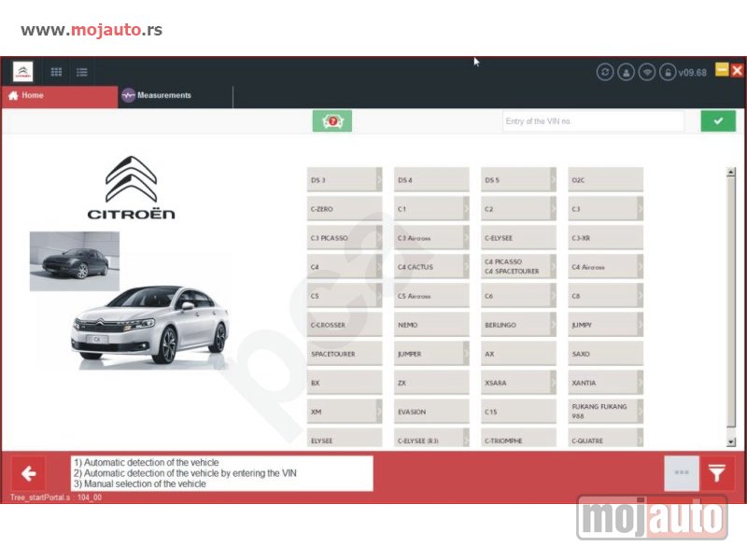
Task: Click the down arrow of vehicle list scrollbar
Action: (731, 441)
